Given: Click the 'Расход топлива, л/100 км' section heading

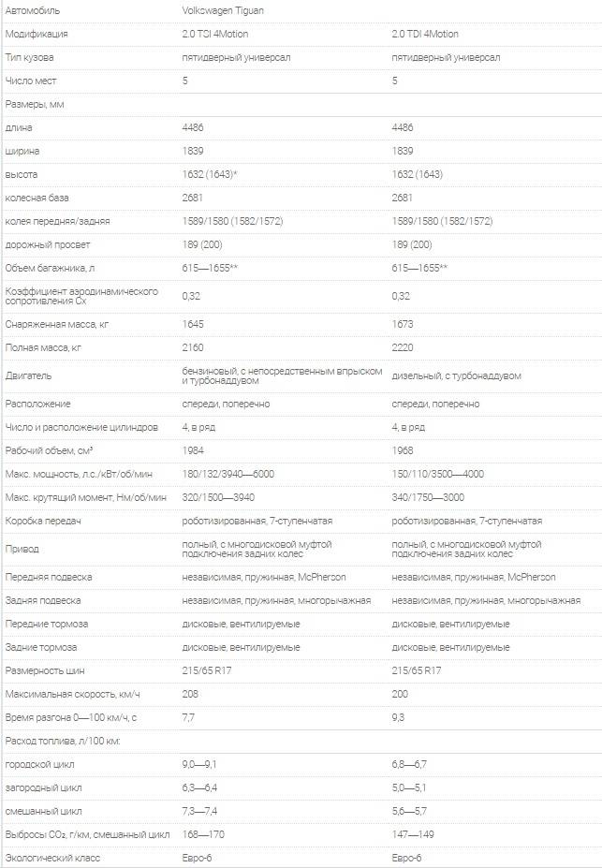Looking at the screenshot, I should coord(63,741).
